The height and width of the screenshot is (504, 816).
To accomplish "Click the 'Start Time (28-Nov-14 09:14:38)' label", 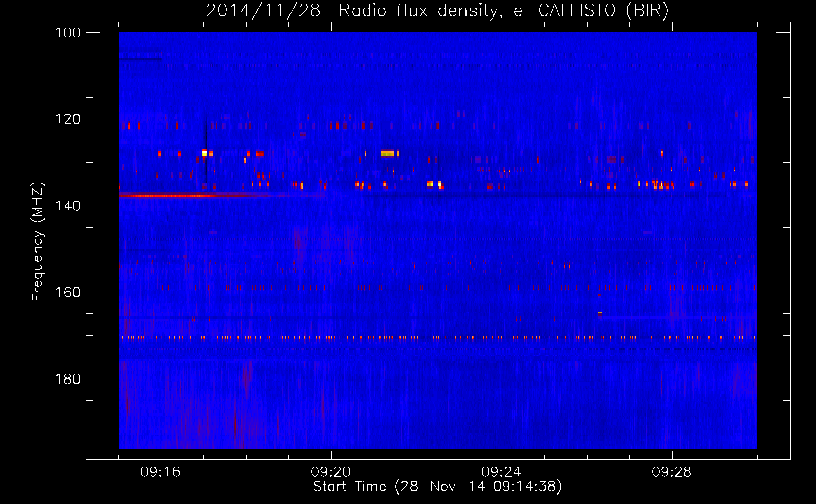I will coord(437,487).
